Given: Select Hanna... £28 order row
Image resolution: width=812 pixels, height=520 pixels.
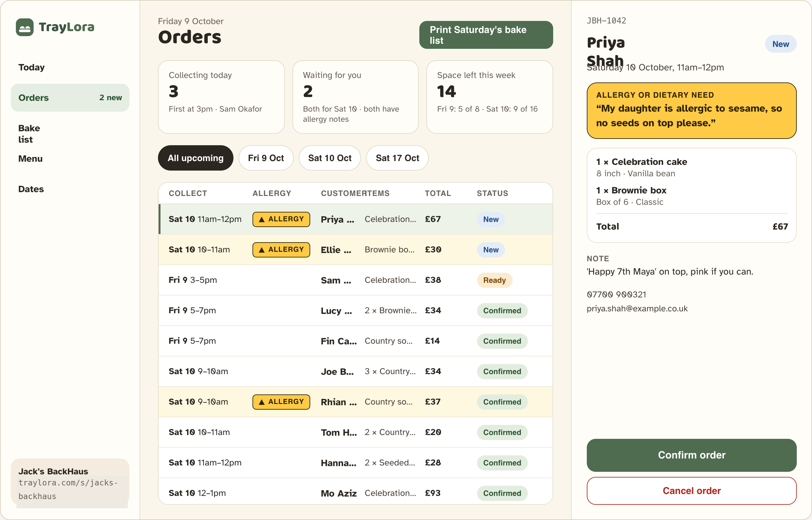Looking at the screenshot, I should click(355, 463).
